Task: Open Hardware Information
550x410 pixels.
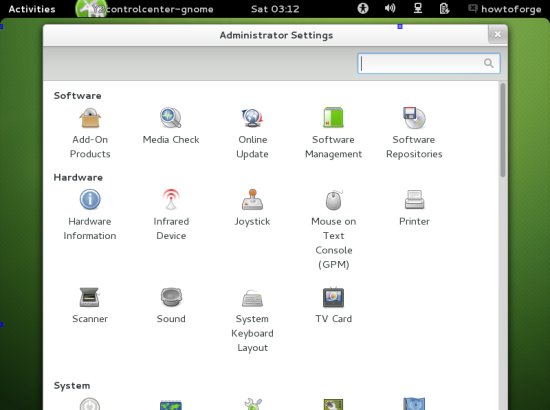Action: (x=90, y=214)
